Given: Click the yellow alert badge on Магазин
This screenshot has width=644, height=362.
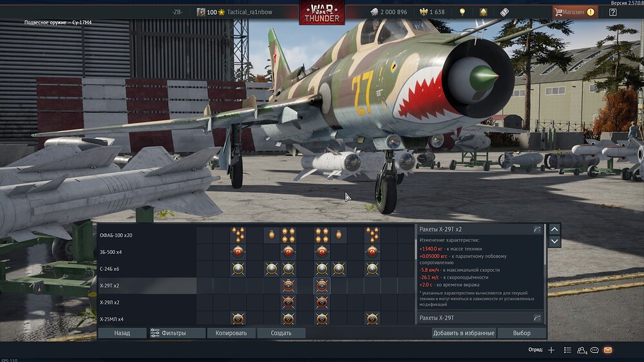Looking at the screenshot, I should click(591, 12).
